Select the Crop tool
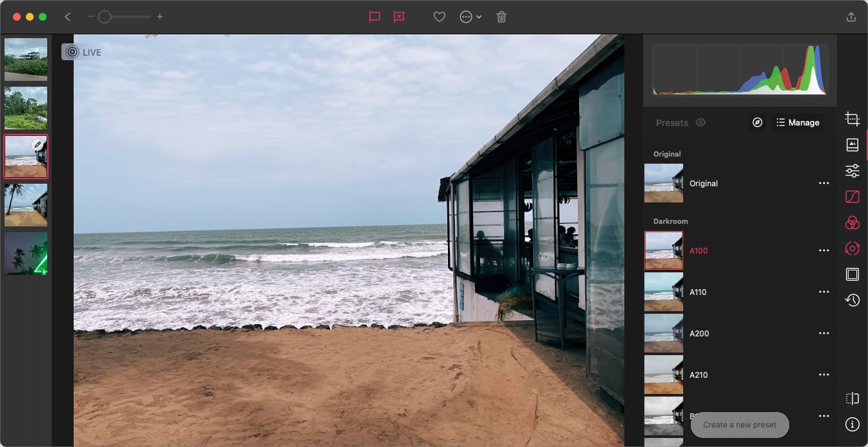Viewport: 868px width, 447px height. (x=852, y=119)
